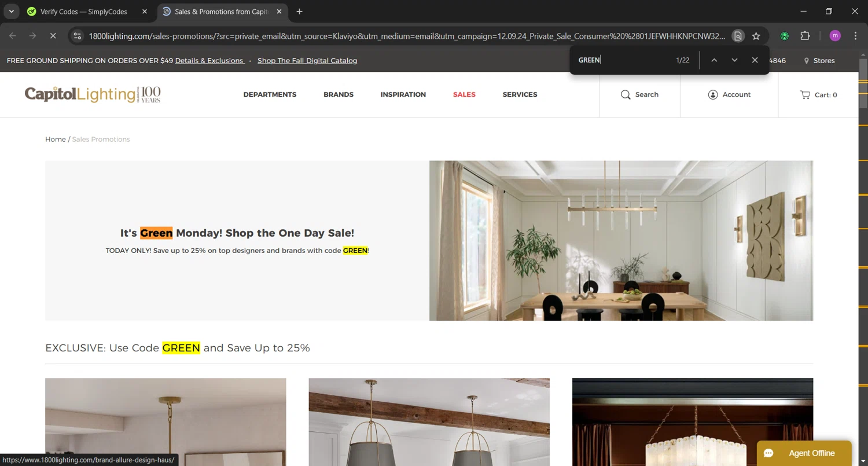The height and width of the screenshot is (466, 868).
Task: Open the Sales menu
Action: pyautogui.click(x=464, y=94)
